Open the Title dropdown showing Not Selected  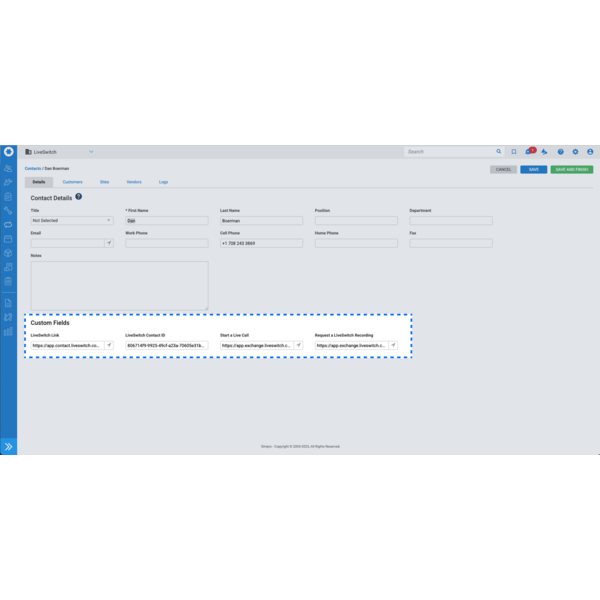click(x=72, y=220)
